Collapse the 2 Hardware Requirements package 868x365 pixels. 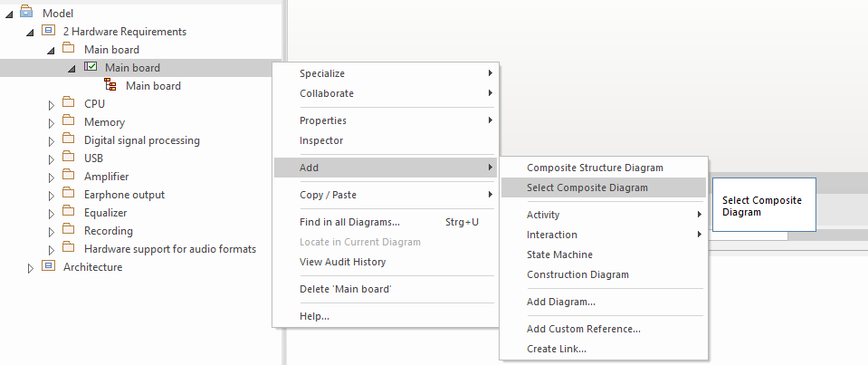point(31,33)
